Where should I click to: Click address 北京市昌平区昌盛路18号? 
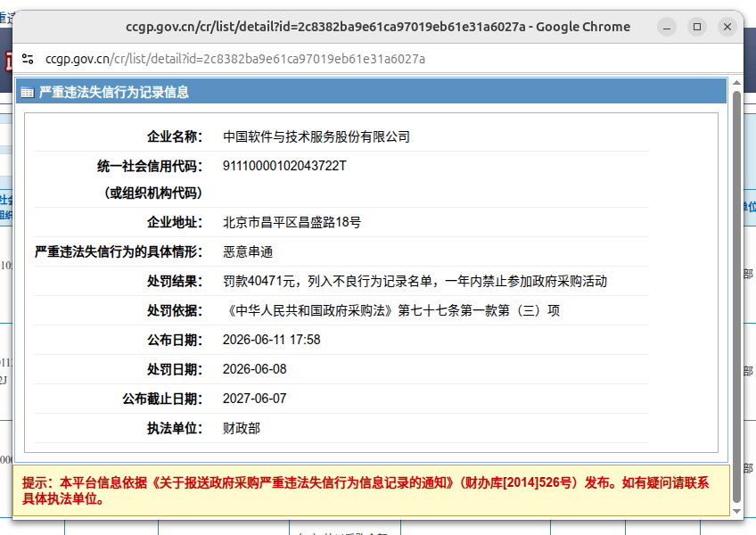(x=292, y=222)
